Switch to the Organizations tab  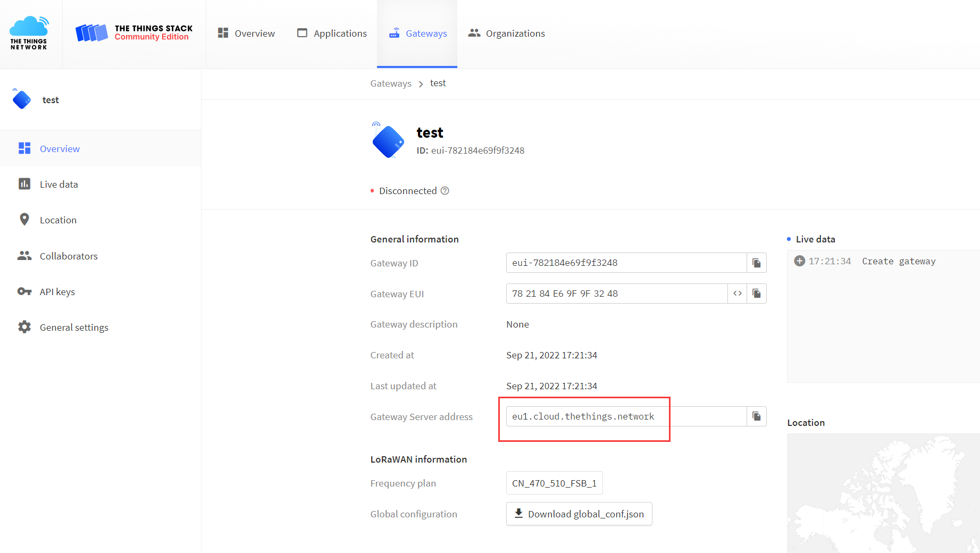pyautogui.click(x=506, y=33)
